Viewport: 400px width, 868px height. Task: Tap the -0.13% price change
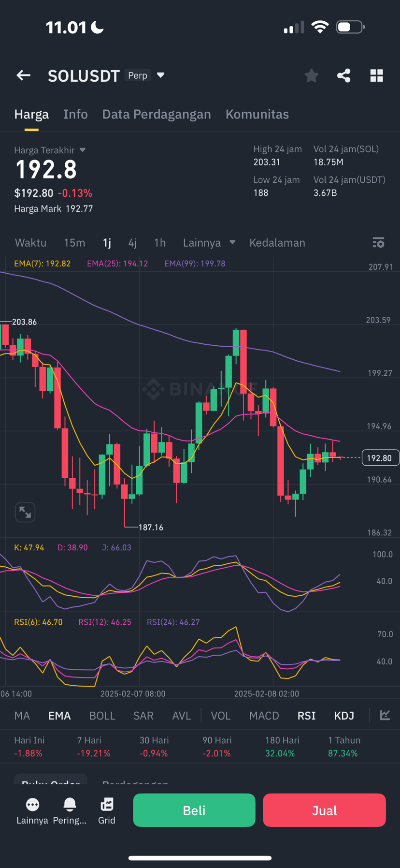pyautogui.click(x=75, y=193)
